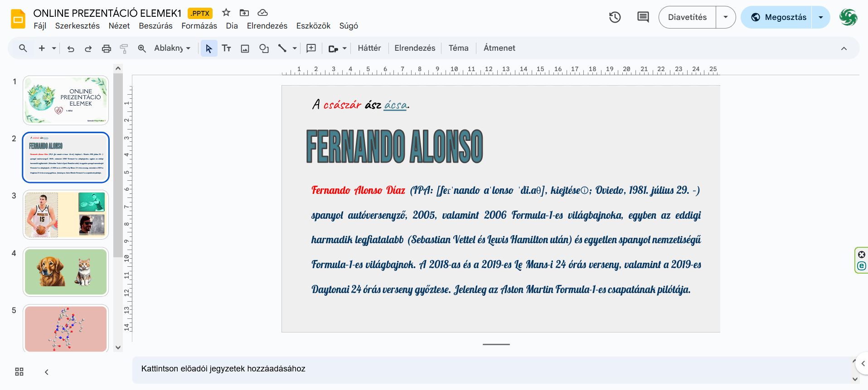
Task: Select slide 5 molecule thumbnail
Action: [66, 328]
